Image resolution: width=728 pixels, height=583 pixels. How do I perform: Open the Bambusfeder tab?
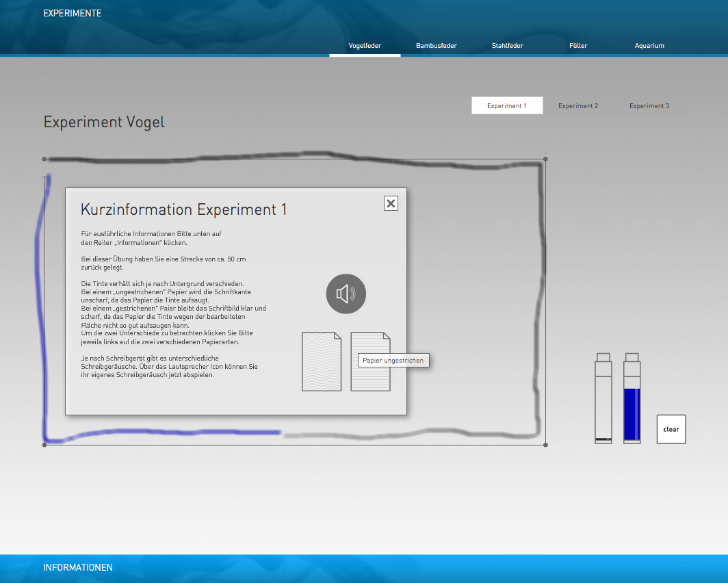tap(436, 46)
